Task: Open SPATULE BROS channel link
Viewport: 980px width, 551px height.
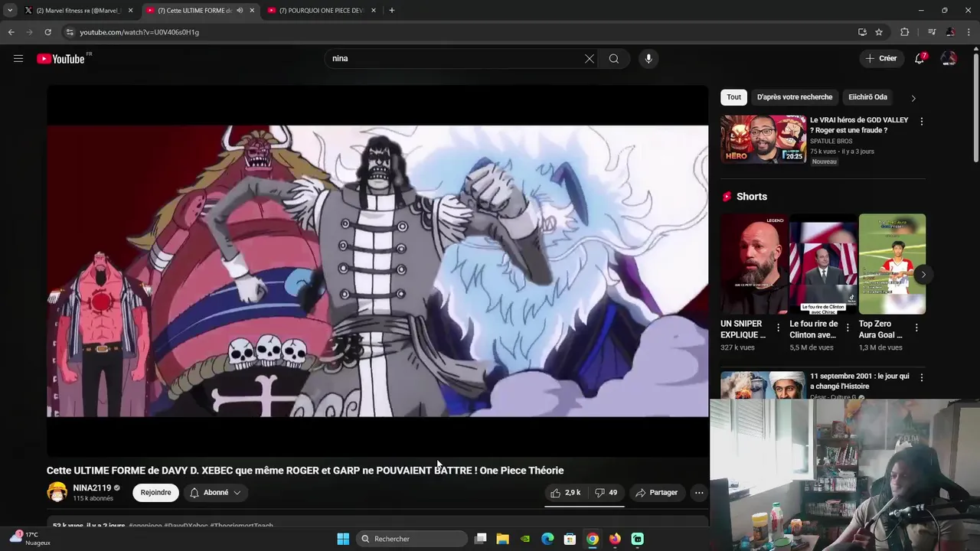Action: click(831, 142)
